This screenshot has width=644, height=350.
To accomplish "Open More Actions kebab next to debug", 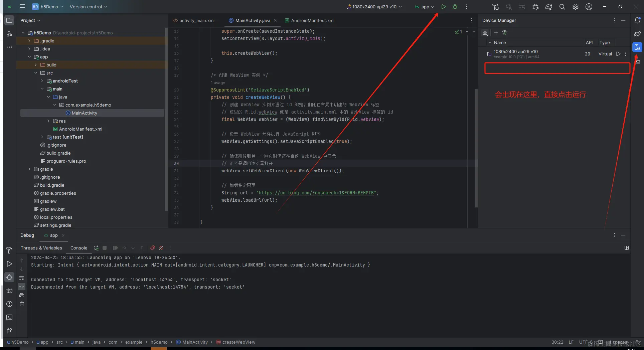I will [x=466, y=7].
